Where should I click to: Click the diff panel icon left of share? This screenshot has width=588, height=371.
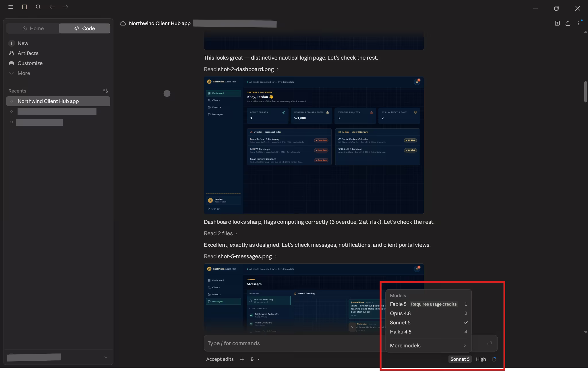point(557,23)
